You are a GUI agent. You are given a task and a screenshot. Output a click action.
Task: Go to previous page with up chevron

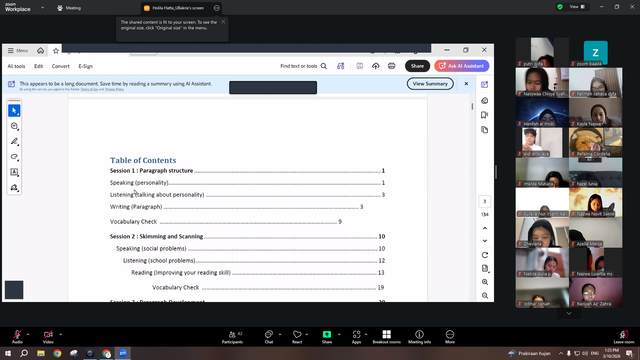484,228
